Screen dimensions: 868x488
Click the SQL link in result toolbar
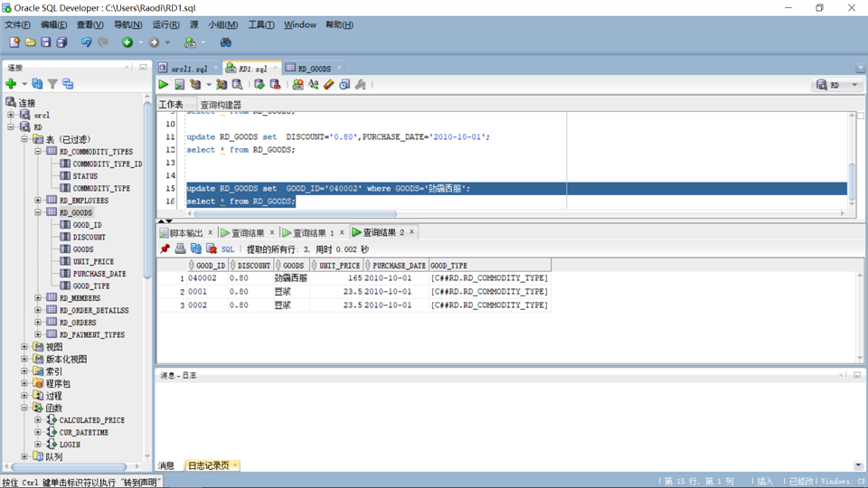(228, 249)
